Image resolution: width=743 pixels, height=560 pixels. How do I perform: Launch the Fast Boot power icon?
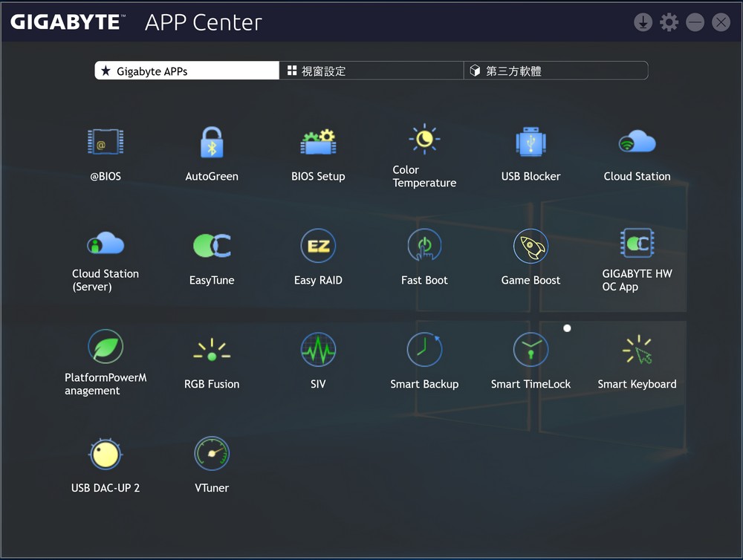(424, 245)
